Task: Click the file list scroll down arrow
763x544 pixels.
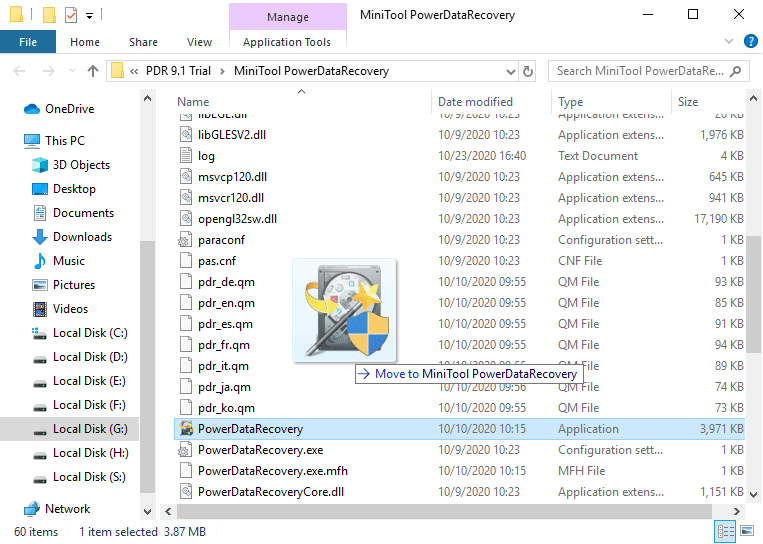Action: coord(753,495)
